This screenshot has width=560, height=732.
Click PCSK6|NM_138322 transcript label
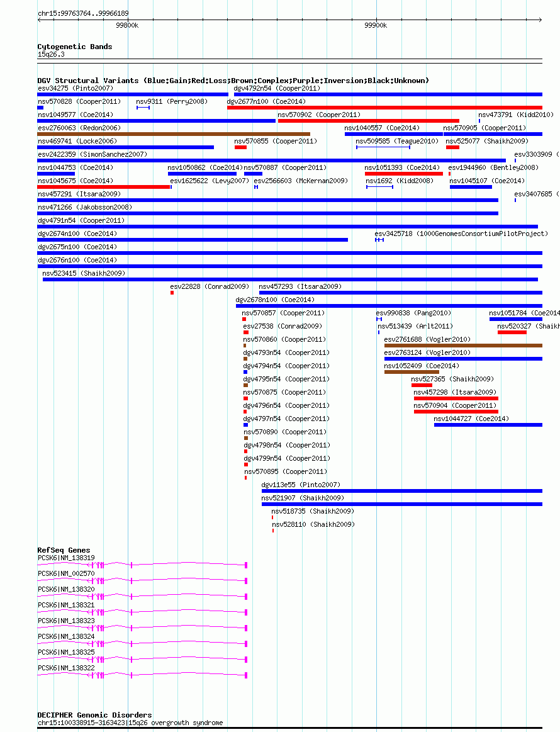[x=66, y=668]
